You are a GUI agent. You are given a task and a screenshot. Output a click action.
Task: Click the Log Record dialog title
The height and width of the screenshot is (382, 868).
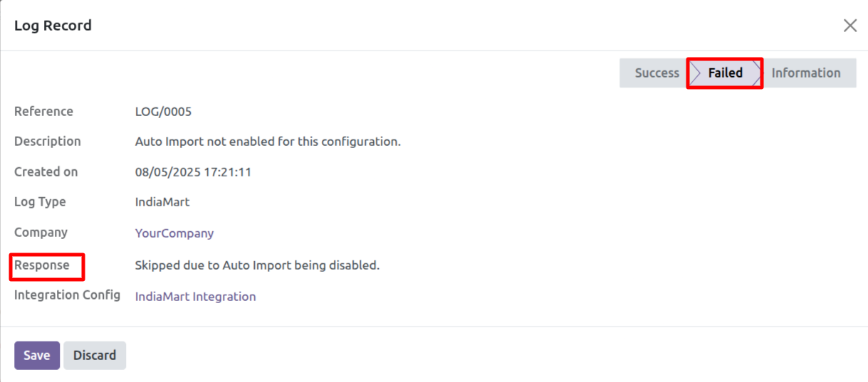pos(53,26)
